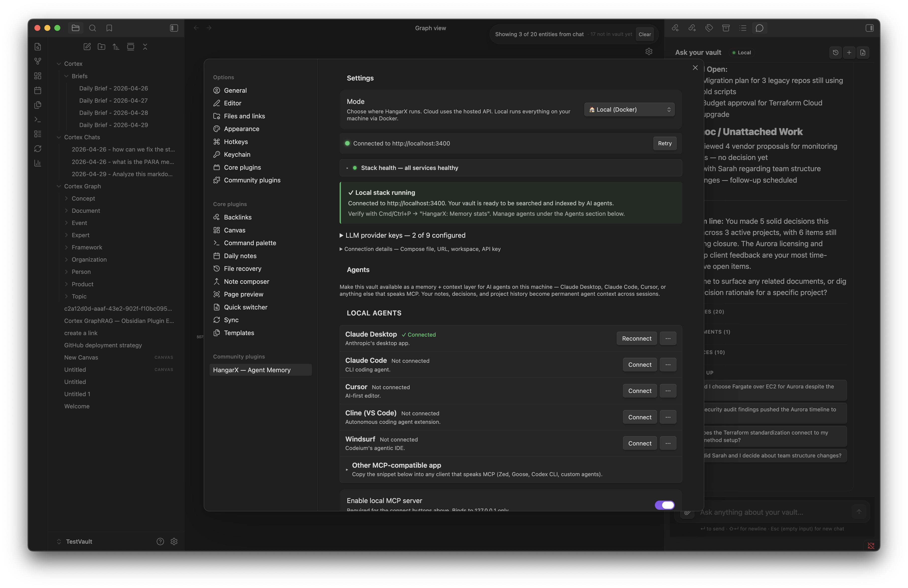Open vault settings gear icon at bottom
Image resolution: width=908 pixels, height=588 pixels.
(174, 541)
